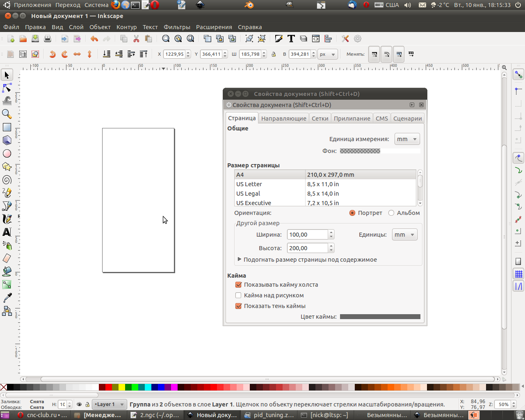The height and width of the screenshot is (420, 525).
Task: Switch to the Направляющие tab
Action: 284,119
